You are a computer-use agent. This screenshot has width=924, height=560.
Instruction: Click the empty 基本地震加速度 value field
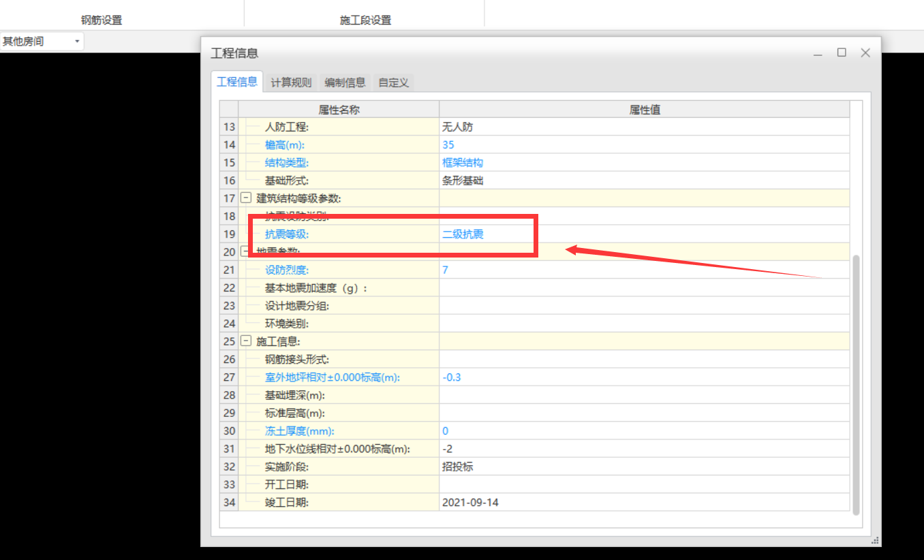click(x=645, y=288)
